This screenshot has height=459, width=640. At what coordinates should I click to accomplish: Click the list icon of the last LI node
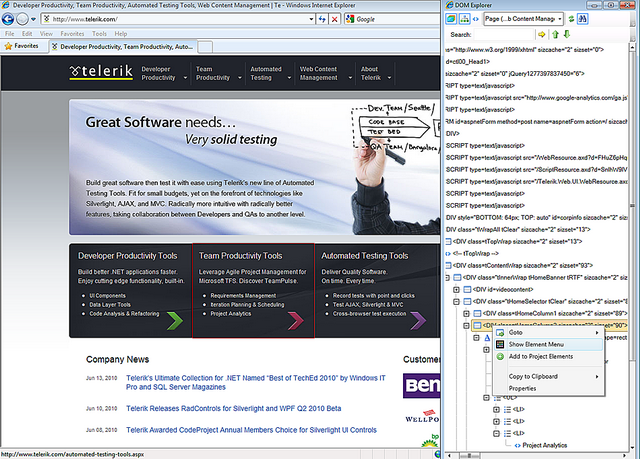tap(507, 433)
